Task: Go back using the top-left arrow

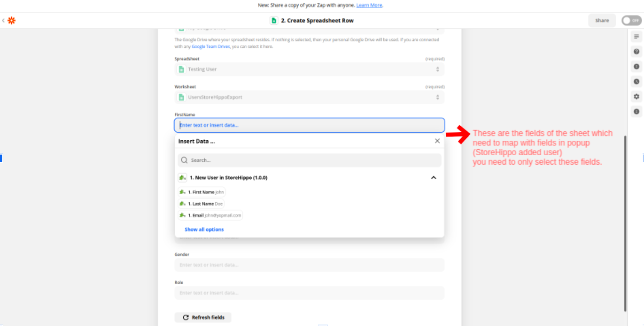Action: [x=3, y=21]
